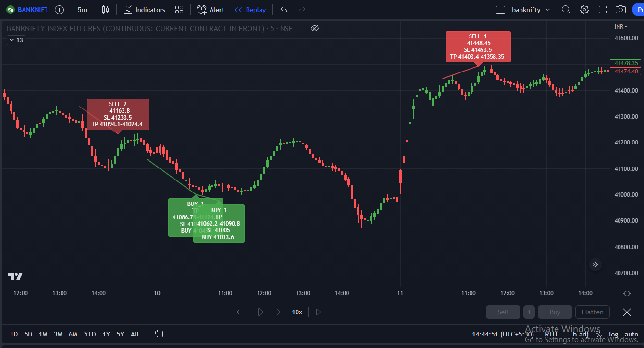
Task: Click the BUY_1 label showing BUY 41033.6
Action: click(219, 223)
